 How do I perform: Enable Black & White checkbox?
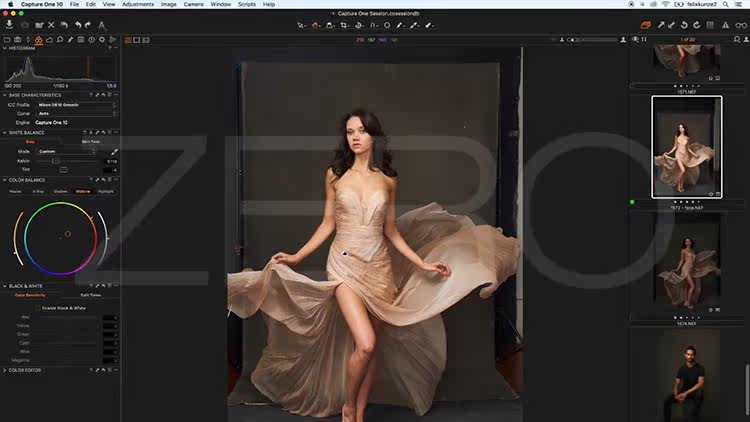(38, 308)
